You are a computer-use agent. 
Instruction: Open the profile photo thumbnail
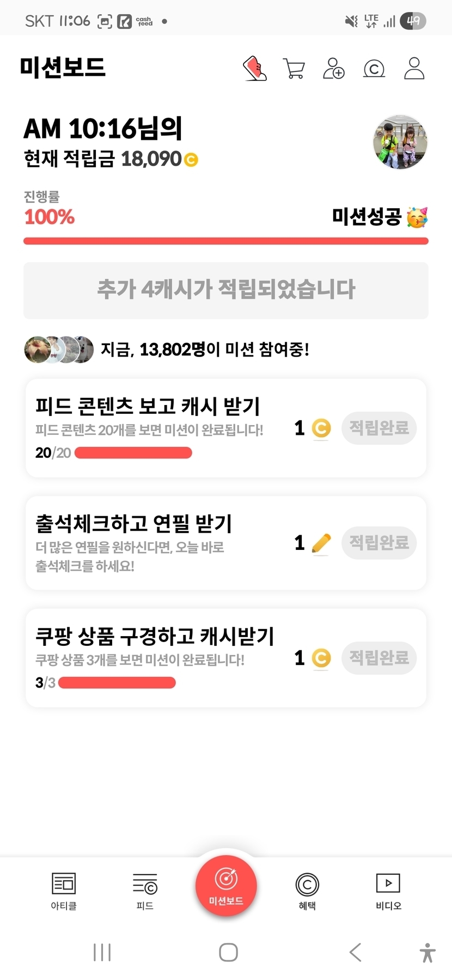pyautogui.click(x=400, y=142)
